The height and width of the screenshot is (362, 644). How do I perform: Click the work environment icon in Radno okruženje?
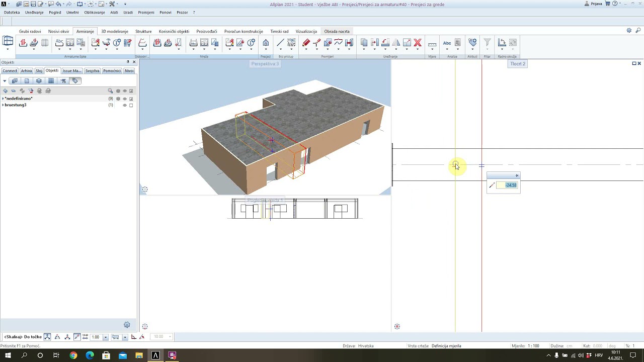click(x=502, y=43)
